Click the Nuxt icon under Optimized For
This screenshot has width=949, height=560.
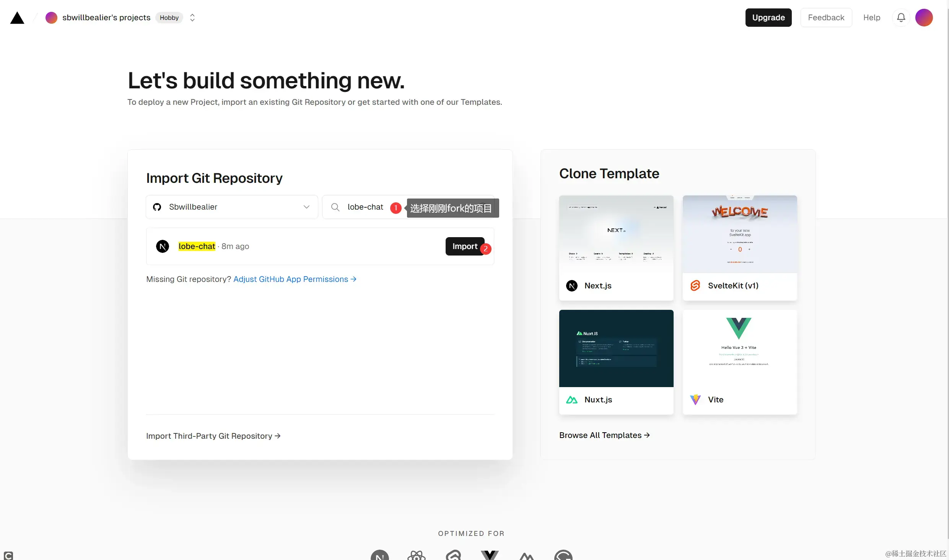coord(527,556)
